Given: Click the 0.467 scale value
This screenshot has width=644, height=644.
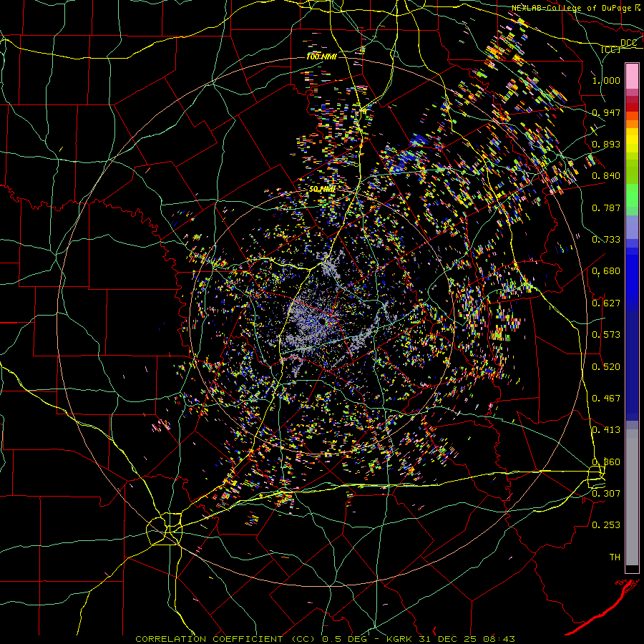Looking at the screenshot, I should (x=606, y=398).
